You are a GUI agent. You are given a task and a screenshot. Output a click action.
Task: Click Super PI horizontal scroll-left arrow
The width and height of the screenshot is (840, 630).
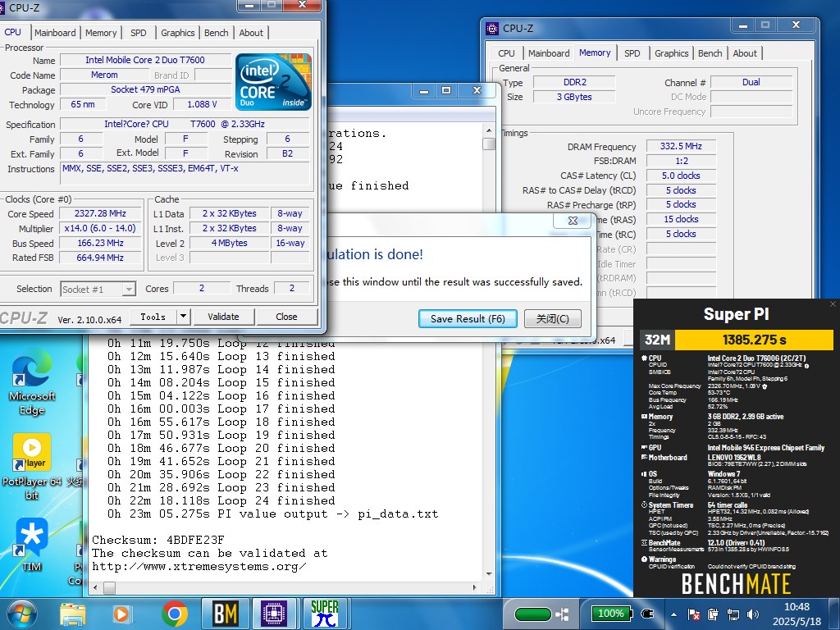(95, 587)
